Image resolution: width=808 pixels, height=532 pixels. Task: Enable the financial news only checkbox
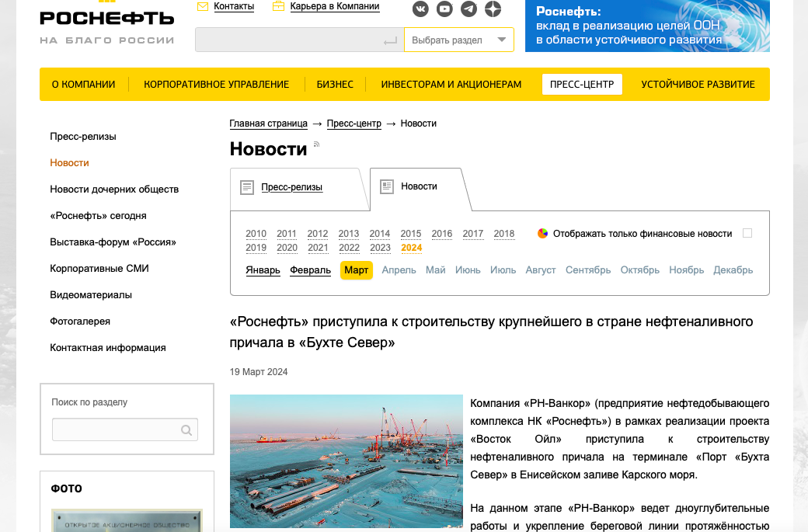tap(747, 233)
